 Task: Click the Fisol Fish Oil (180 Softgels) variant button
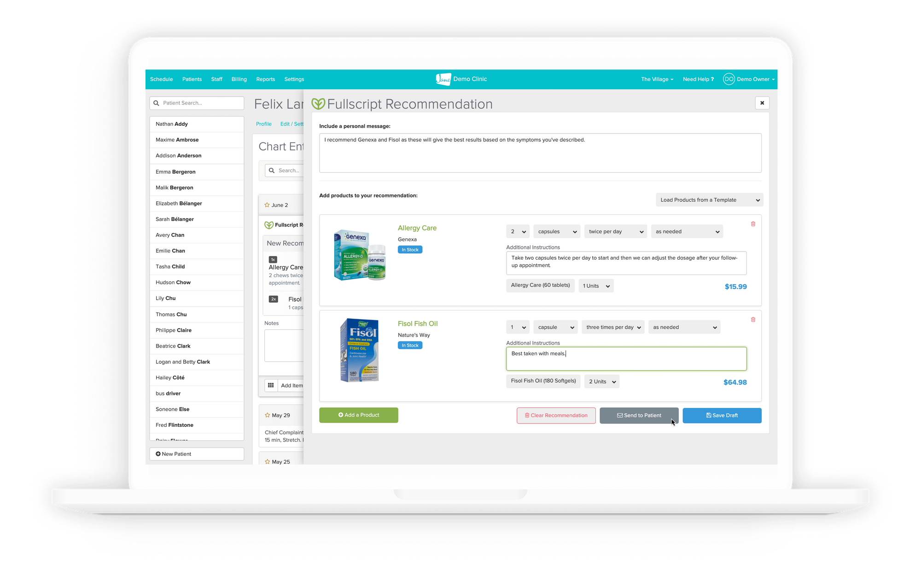tap(543, 381)
